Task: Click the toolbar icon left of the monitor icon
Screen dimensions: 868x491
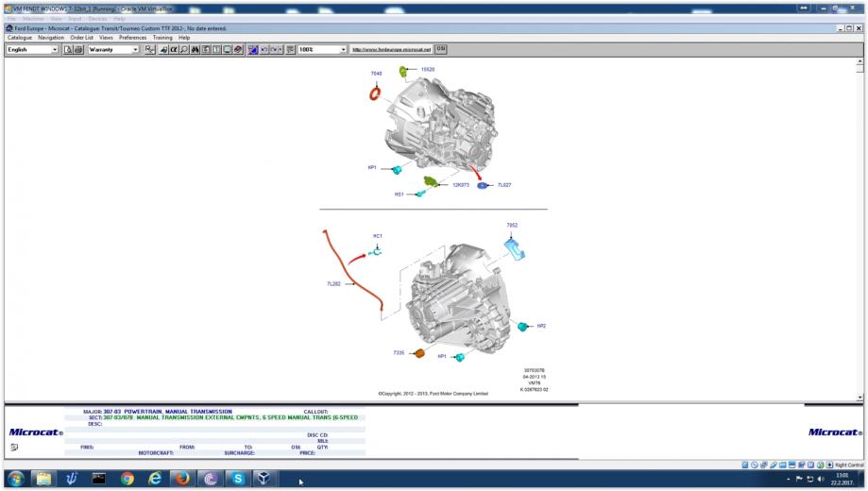Action: pyautogui.click(x=216, y=49)
